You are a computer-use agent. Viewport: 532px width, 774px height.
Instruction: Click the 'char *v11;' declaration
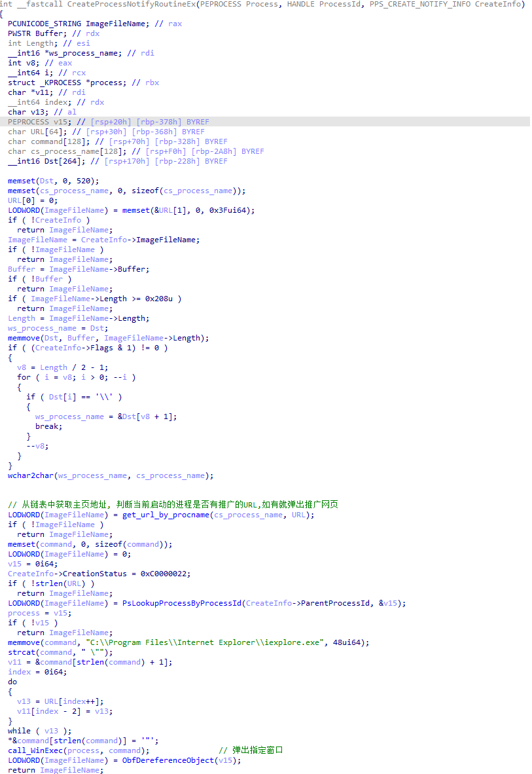pos(31,92)
